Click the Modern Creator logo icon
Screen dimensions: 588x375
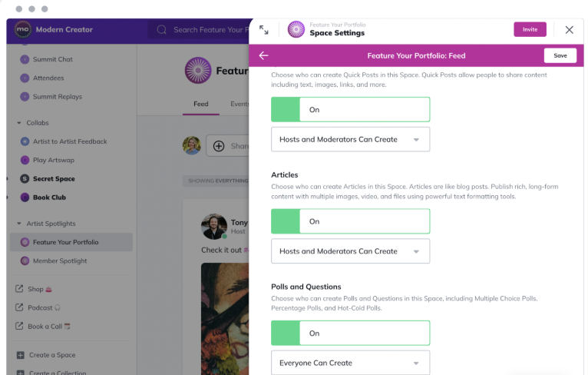point(22,30)
